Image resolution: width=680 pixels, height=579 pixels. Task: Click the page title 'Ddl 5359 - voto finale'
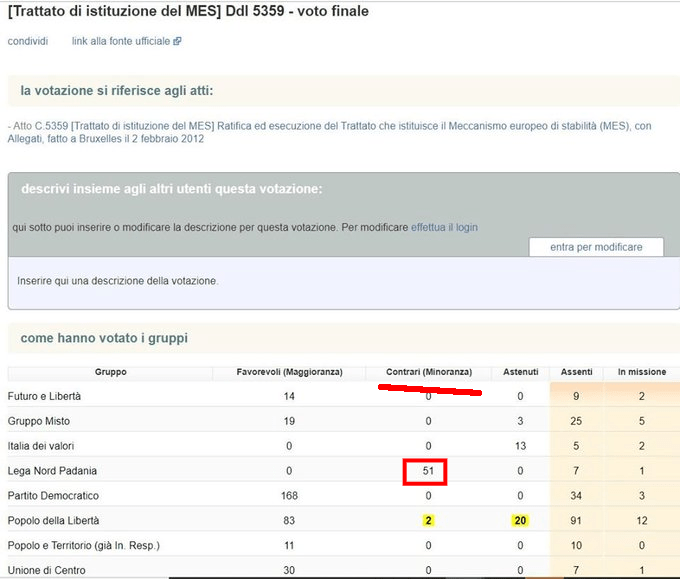(297, 11)
